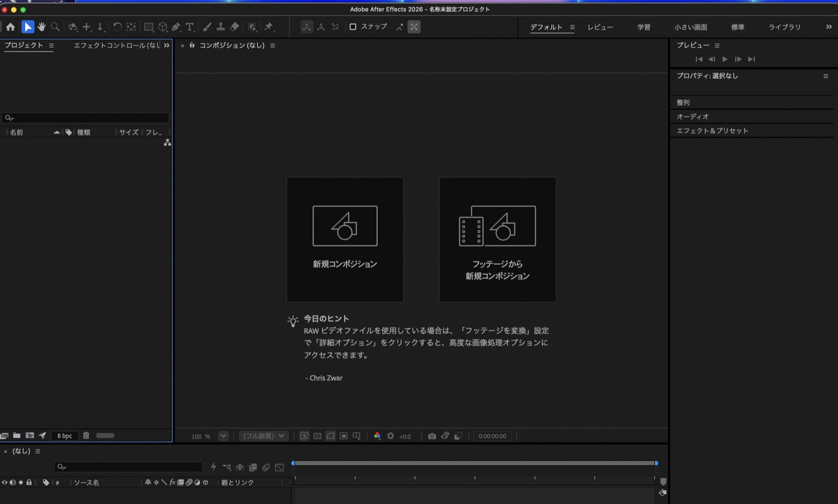Image resolution: width=838 pixels, height=504 pixels.
Task: Choose the view axis mode icon
Action: pos(335,27)
